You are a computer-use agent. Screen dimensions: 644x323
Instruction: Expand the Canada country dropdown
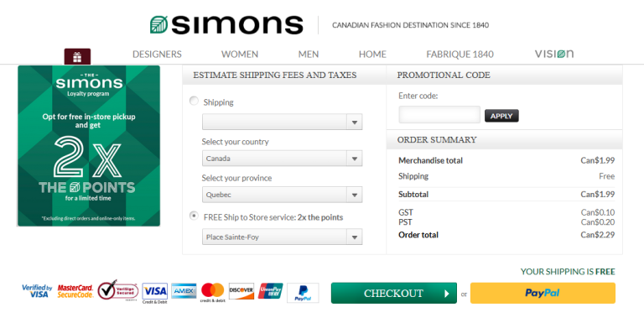[282, 159]
